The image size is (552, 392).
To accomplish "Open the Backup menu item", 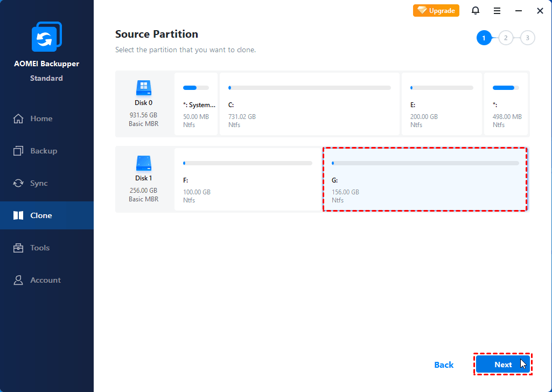I will [x=43, y=151].
